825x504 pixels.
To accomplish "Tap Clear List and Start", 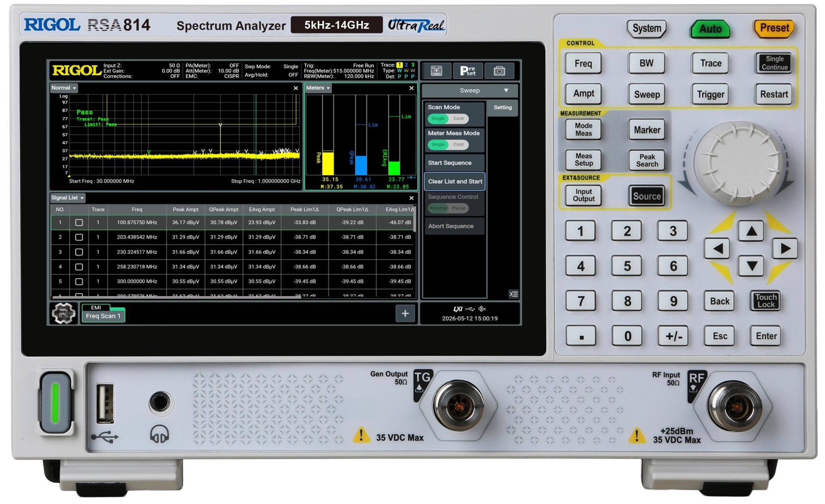I will pyautogui.click(x=455, y=182).
